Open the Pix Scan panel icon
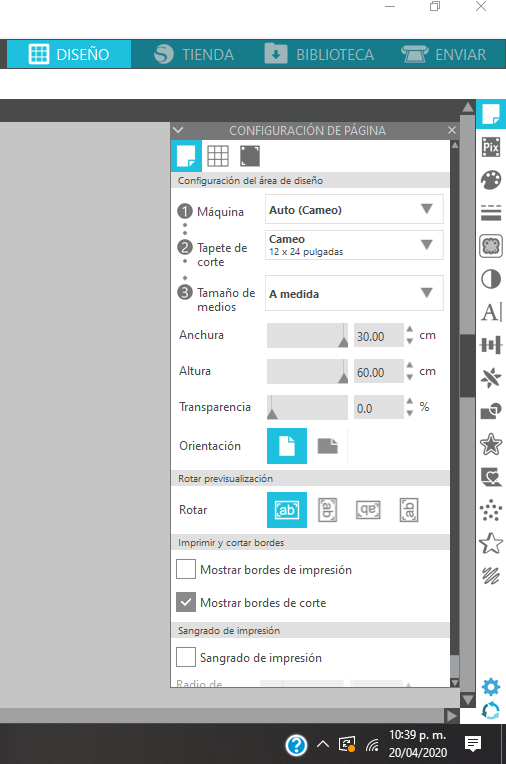 pyautogui.click(x=491, y=147)
